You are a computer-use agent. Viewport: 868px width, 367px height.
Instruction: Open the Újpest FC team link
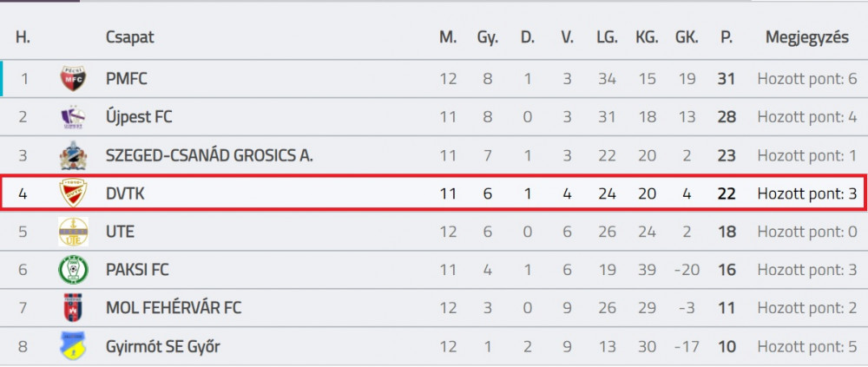[x=139, y=117]
